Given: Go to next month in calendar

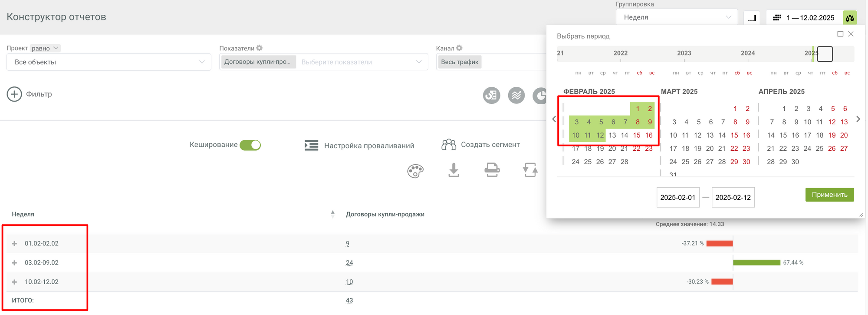Looking at the screenshot, I should (x=858, y=119).
